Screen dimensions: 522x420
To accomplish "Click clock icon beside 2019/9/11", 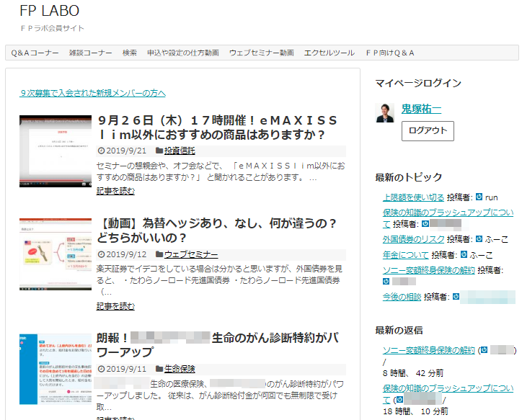I will [101, 369].
